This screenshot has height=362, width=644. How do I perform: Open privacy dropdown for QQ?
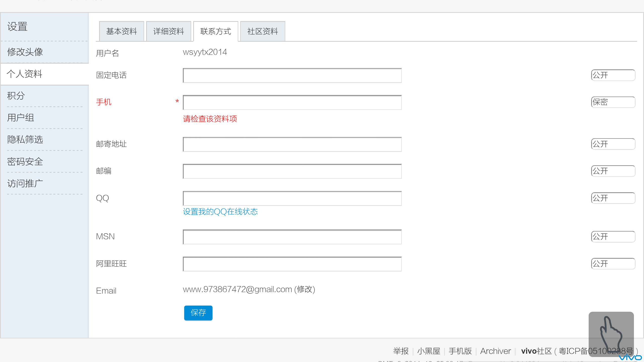tap(613, 198)
